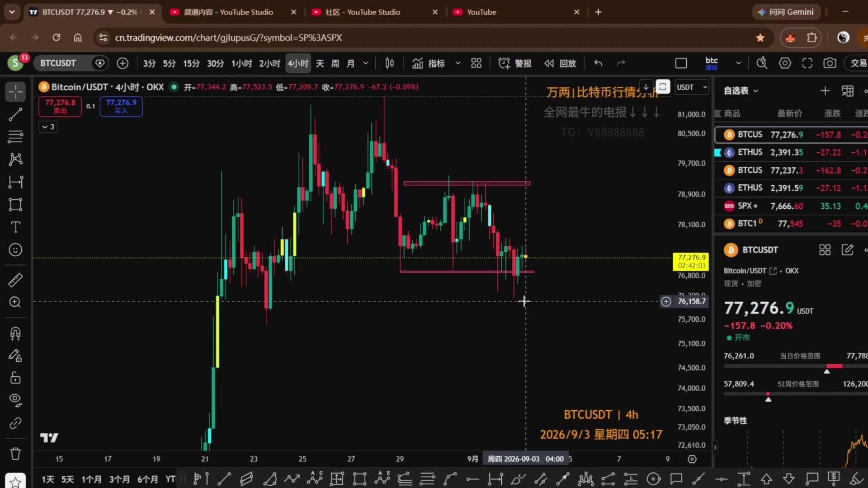The image size is (868, 488).
Task: Toggle fullscreen mode icon
Action: tap(807, 63)
